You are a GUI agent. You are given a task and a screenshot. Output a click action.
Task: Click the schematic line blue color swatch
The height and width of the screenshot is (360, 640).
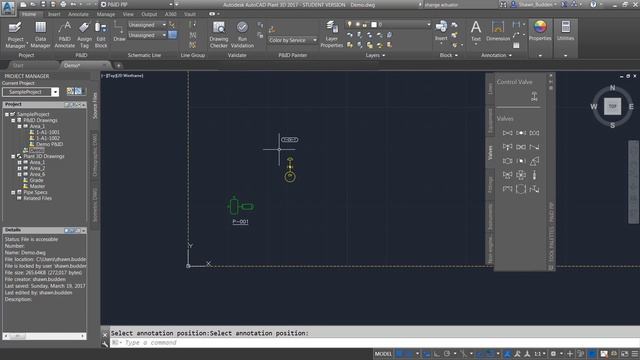tap(173, 35)
